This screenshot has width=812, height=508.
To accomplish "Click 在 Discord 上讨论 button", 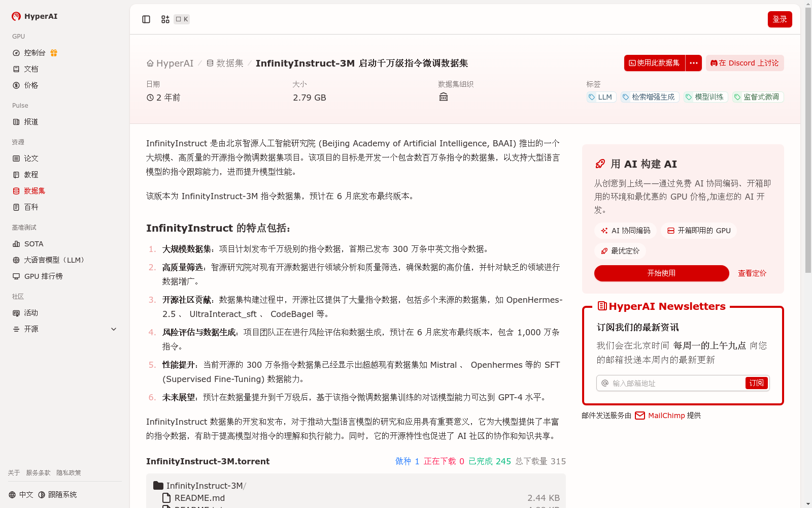I will click(745, 63).
